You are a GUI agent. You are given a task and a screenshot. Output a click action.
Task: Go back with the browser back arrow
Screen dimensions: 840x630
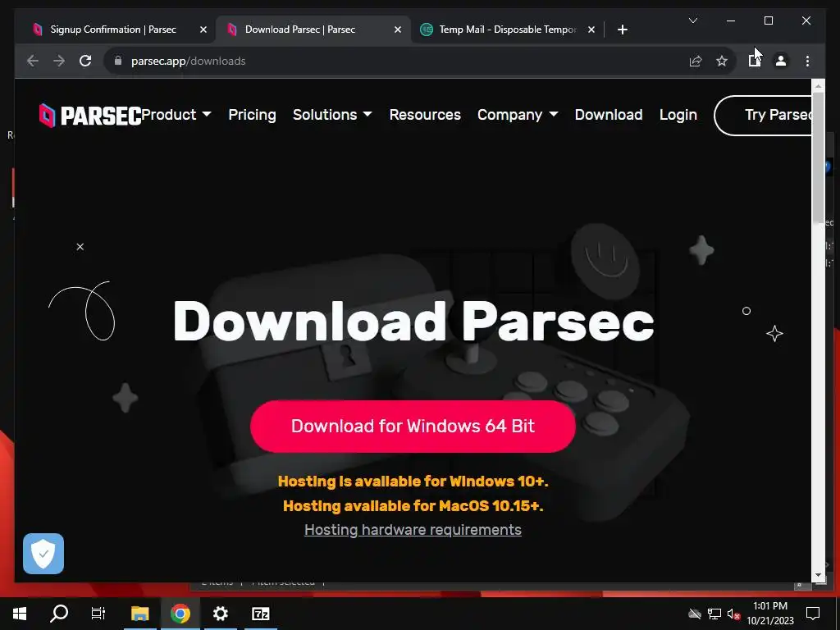(33, 61)
